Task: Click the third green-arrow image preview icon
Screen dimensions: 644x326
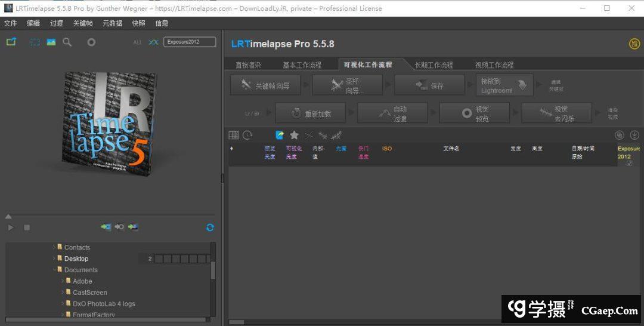Action: coord(132,227)
